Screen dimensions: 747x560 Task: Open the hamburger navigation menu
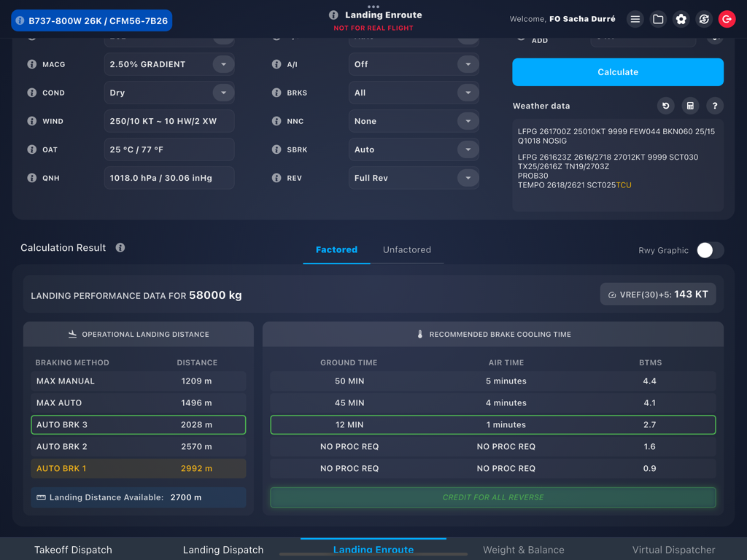(x=635, y=19)
